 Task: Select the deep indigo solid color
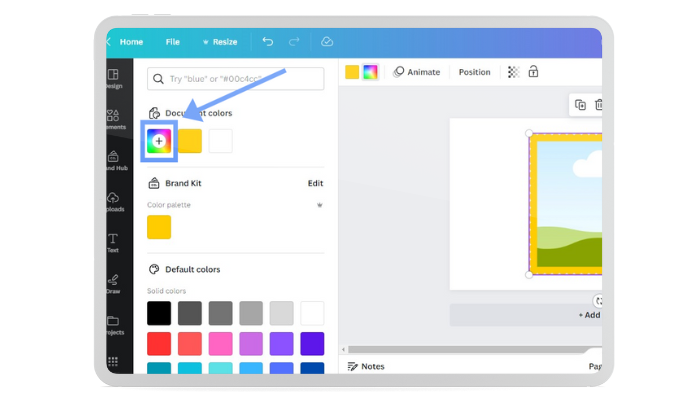coord(312,344)
